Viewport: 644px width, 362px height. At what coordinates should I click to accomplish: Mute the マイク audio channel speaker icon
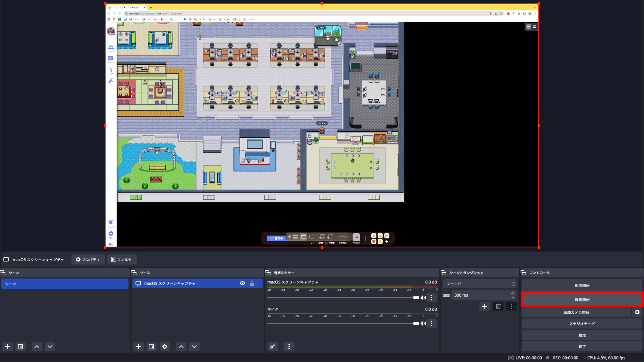tap(423, 323)
